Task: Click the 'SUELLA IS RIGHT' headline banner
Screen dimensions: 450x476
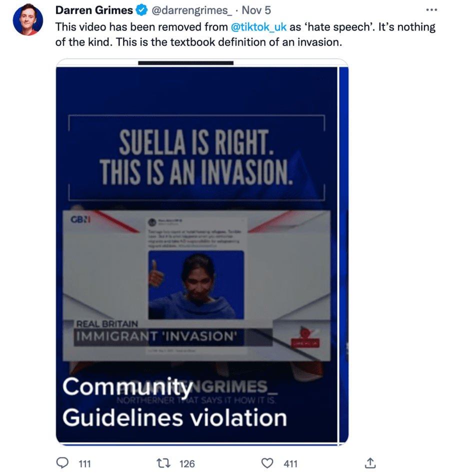Action: pos(197,157)
